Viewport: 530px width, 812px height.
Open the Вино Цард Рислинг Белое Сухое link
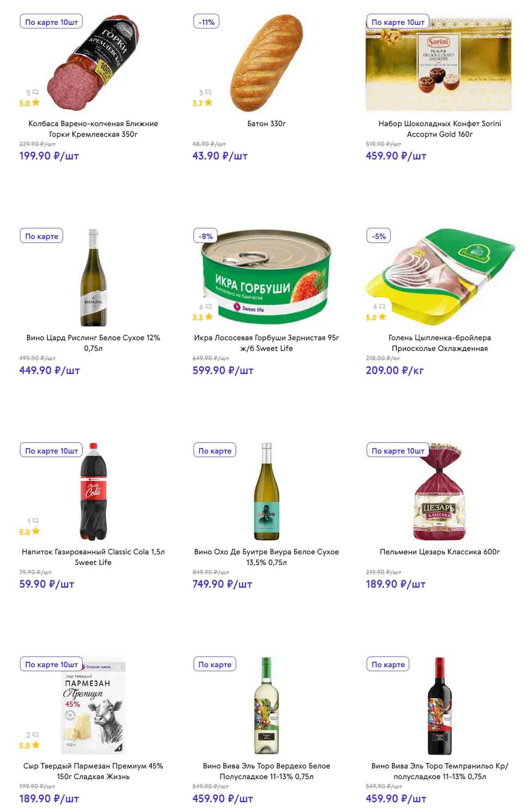pos(93,343)
